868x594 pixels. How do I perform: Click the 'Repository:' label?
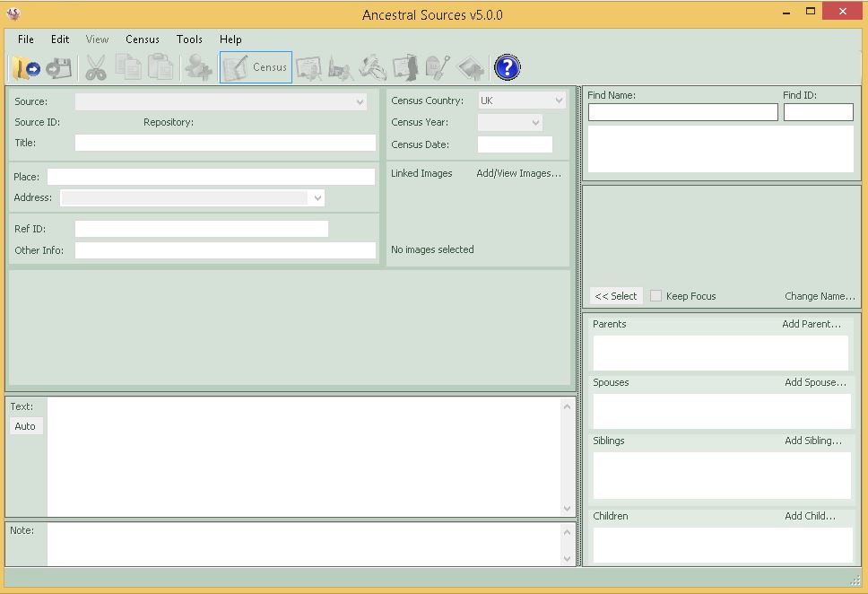click(169, 122)
